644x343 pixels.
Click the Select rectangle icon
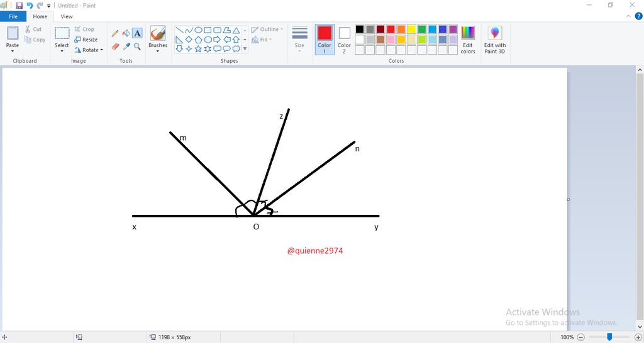pos(62,33)
